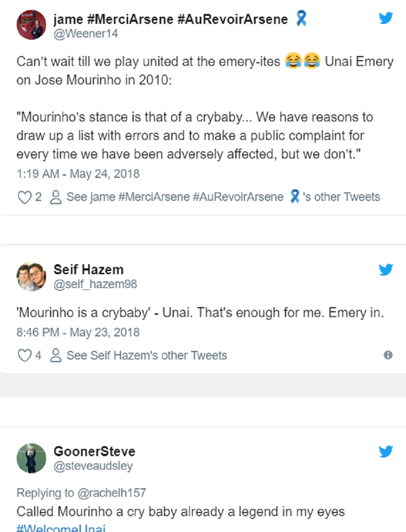
Task: Select person icon beside See Seif Hazem's other Tweets
Action: coord(55,355)
